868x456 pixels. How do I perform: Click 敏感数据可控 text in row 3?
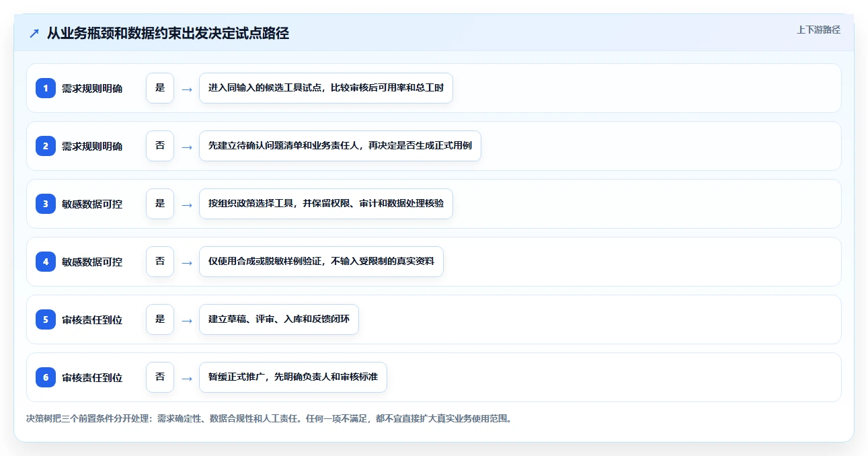pyautogui.click(x=92, y=204)
